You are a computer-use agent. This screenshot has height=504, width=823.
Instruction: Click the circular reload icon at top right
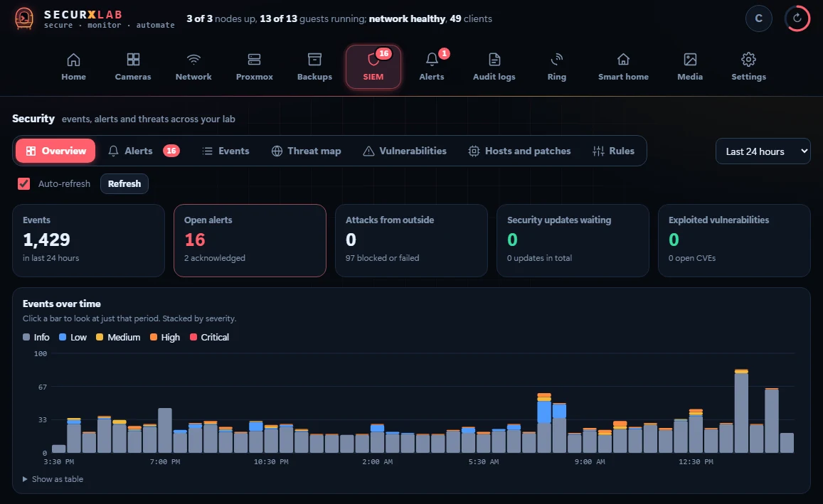point(797,18)
